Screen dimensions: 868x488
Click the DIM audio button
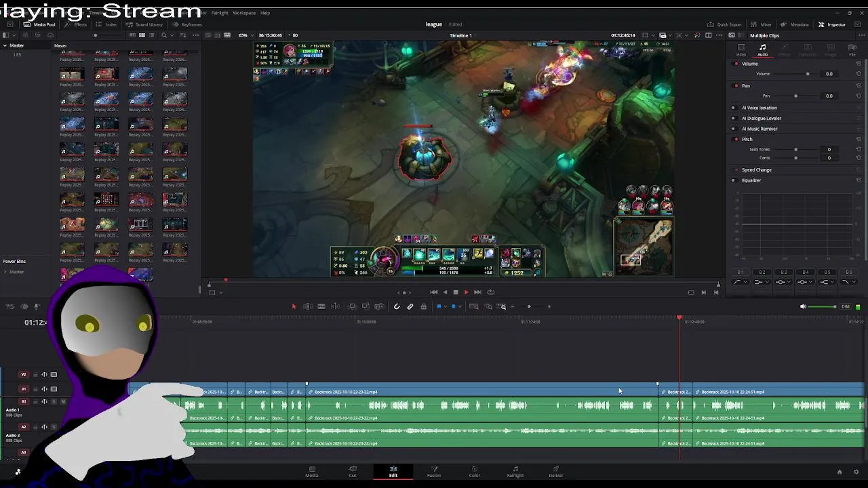[845, 306]
